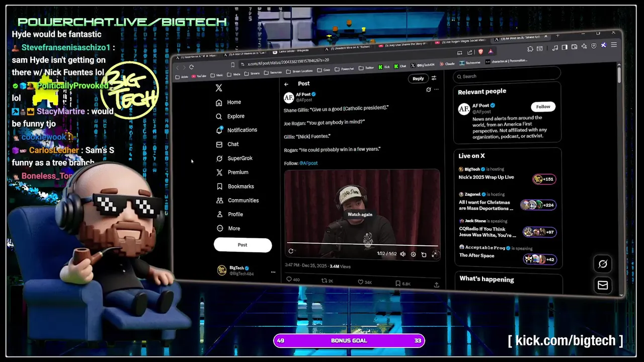Open the browser hamburger menu
The height and width of the screenshot is (362, 644).
click(x=614, y=45)
